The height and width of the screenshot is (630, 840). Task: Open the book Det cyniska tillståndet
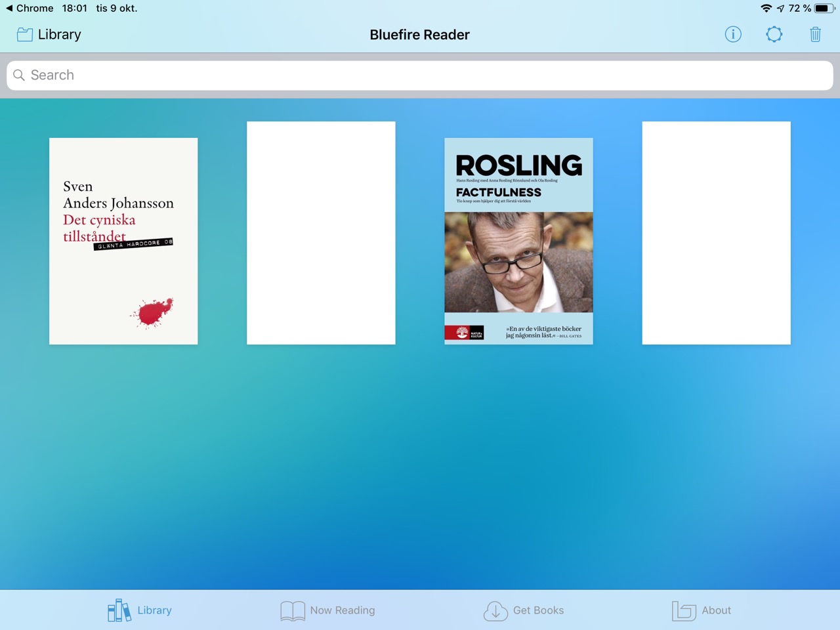[123, 241]
